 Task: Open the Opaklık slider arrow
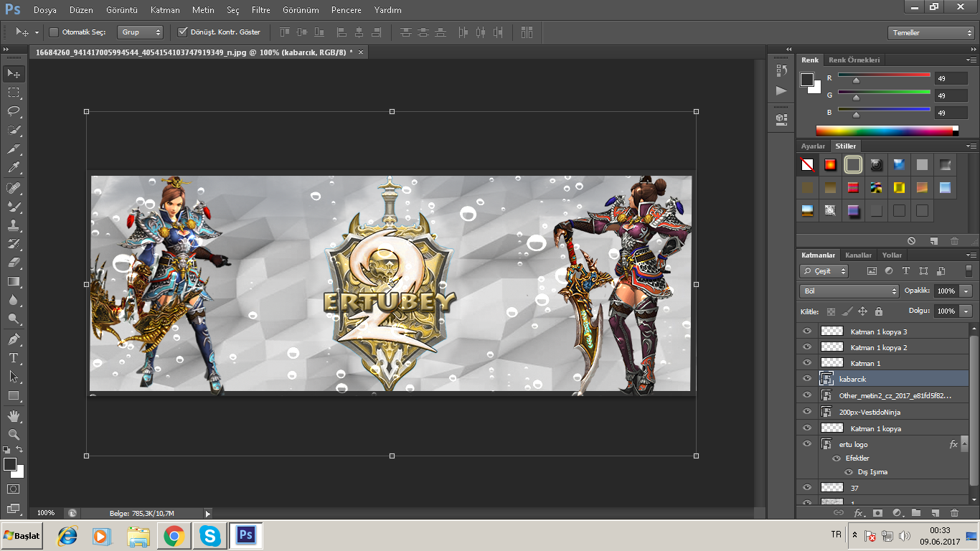[x=966, y=291]
